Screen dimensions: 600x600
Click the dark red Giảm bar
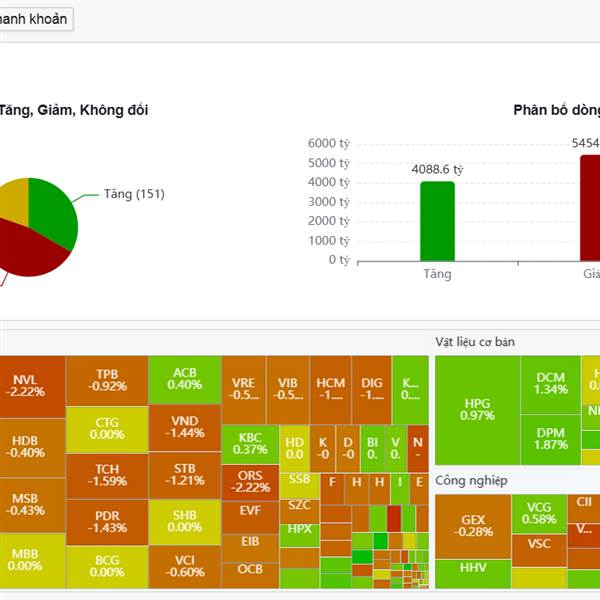coord(590,209)
